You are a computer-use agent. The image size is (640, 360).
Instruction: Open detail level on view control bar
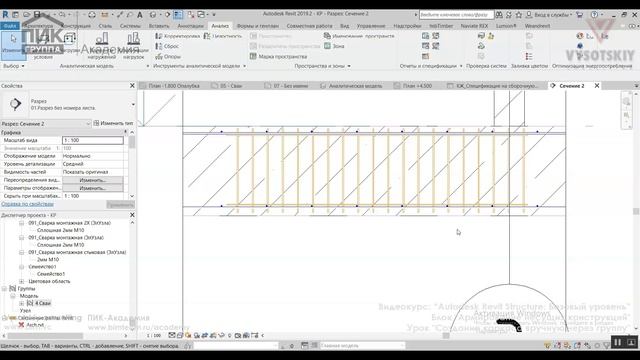coord(172,336)
